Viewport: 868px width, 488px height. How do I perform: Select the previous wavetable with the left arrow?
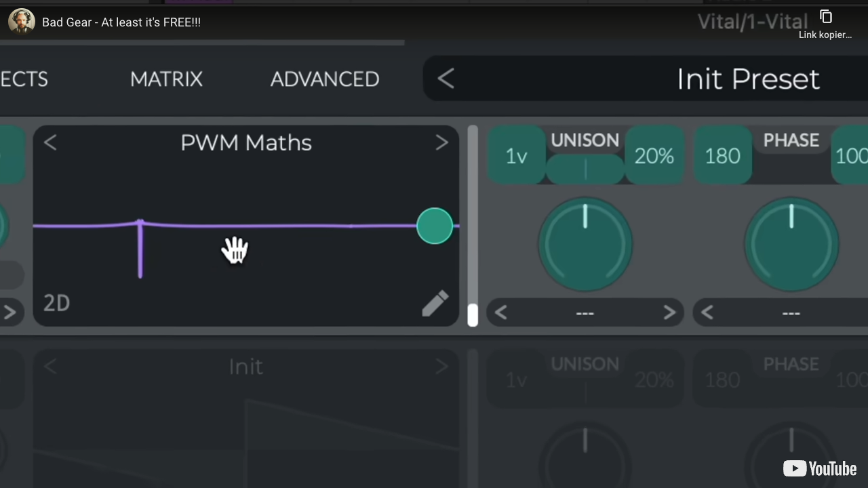tap(50, 142)
